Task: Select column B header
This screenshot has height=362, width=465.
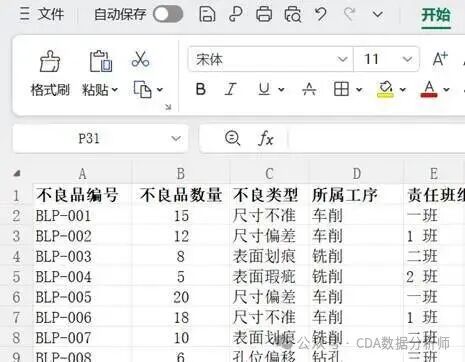Action: [181, 174]
